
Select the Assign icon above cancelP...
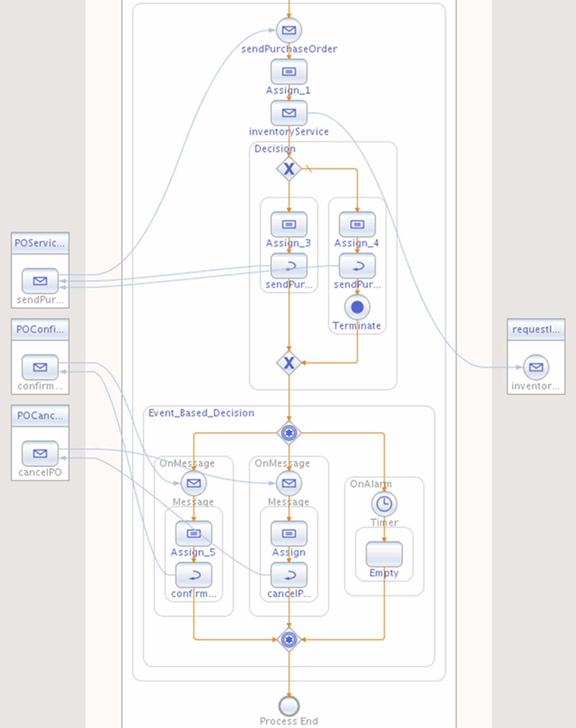pyautogui.click(x=289, y=534)
